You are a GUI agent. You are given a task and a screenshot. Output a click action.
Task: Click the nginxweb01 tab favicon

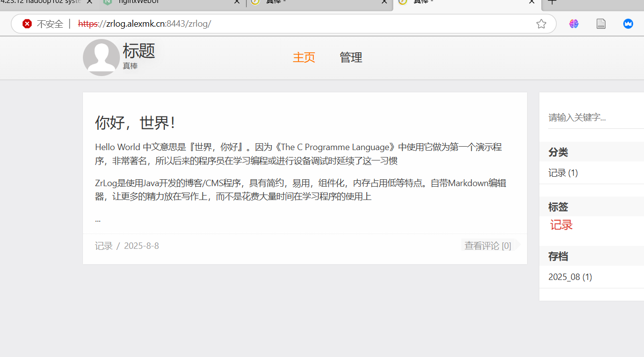pyautogui.click(x=108, y=2)
